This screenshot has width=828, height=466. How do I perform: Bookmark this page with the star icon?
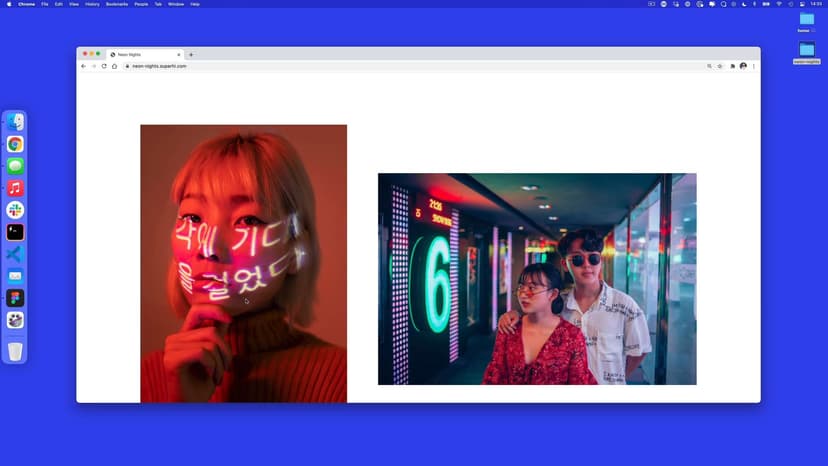click(x=720, y=66)
